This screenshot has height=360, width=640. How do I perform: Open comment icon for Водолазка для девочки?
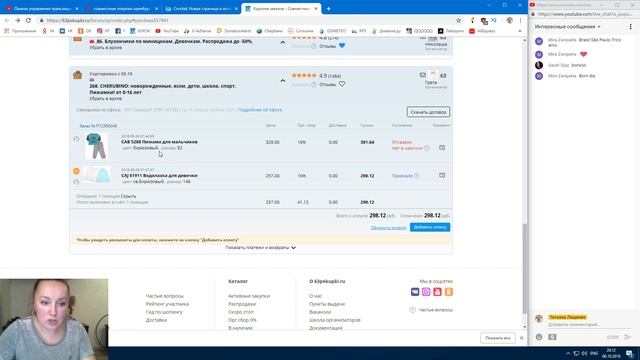point(442,175)
